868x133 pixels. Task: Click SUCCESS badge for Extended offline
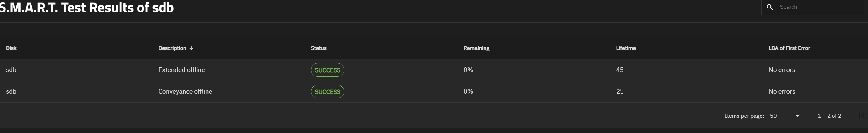tap(327, 70)
